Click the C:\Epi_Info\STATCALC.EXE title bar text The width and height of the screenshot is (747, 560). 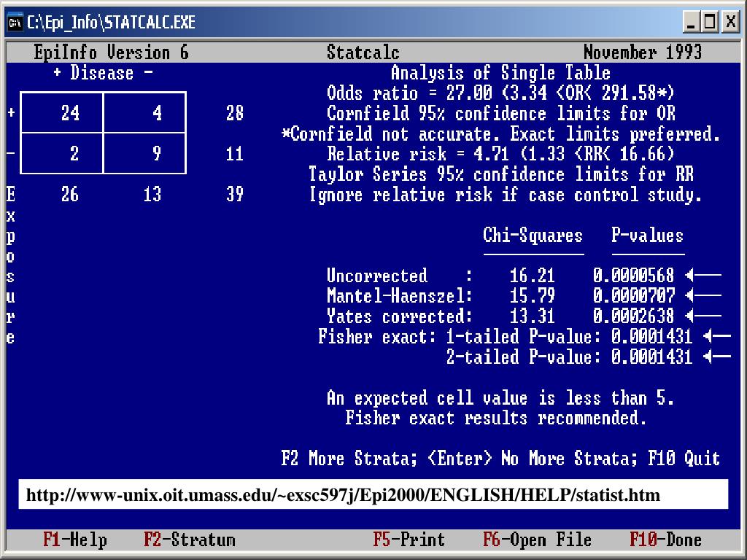tap(111, 23)
